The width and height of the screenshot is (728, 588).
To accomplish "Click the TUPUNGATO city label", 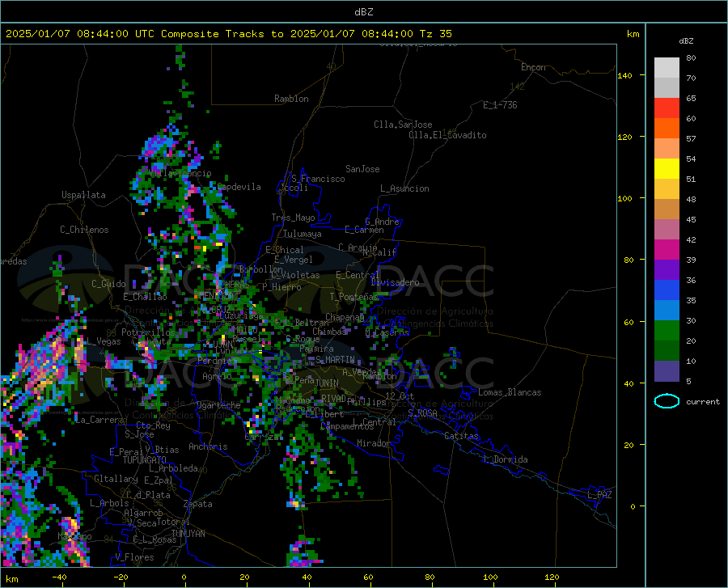I will coord(145,460).
